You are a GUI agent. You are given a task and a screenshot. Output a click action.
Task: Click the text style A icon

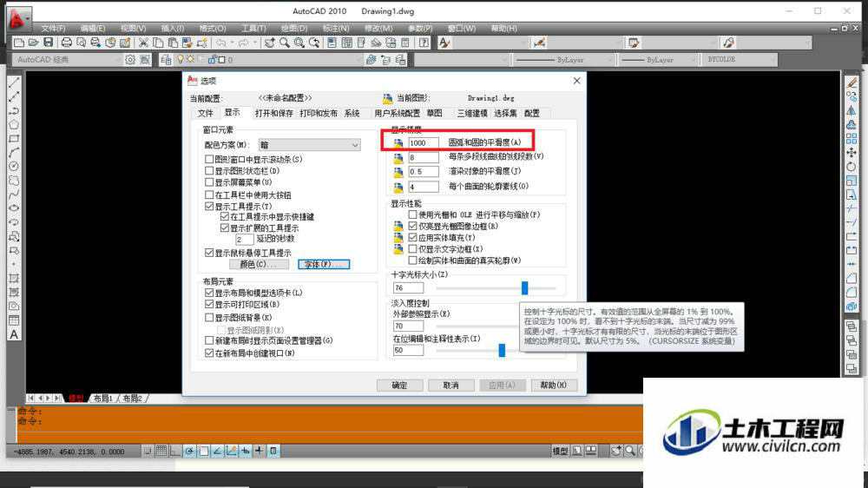444,43
